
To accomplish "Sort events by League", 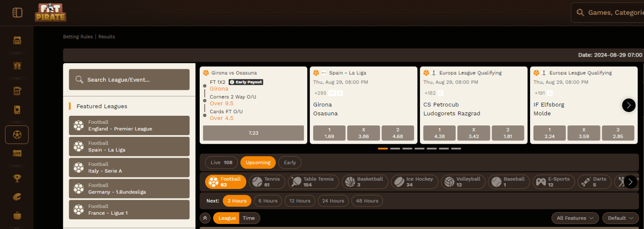I will pos(227,218).
